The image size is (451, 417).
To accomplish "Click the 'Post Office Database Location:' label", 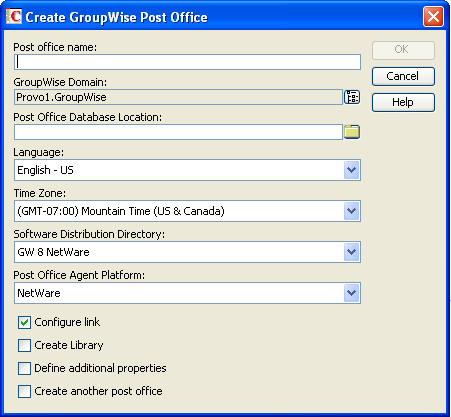I will coord(87,117).
